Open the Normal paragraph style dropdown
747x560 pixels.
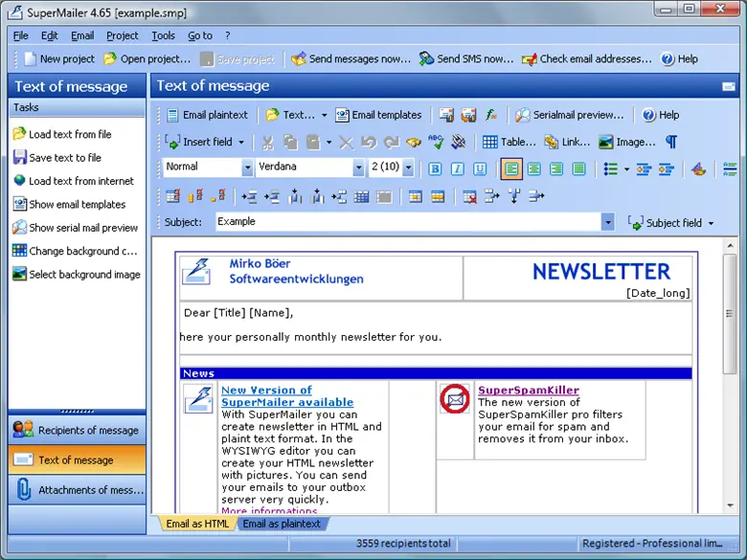click(x=247, y=168)
